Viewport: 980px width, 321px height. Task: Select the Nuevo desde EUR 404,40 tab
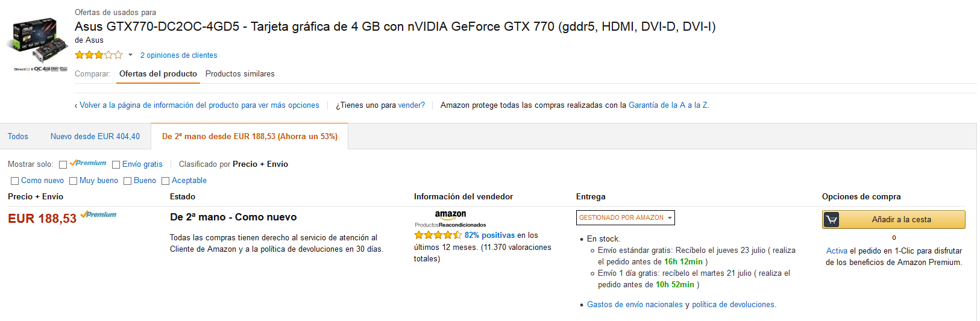(x=95, y=137)
